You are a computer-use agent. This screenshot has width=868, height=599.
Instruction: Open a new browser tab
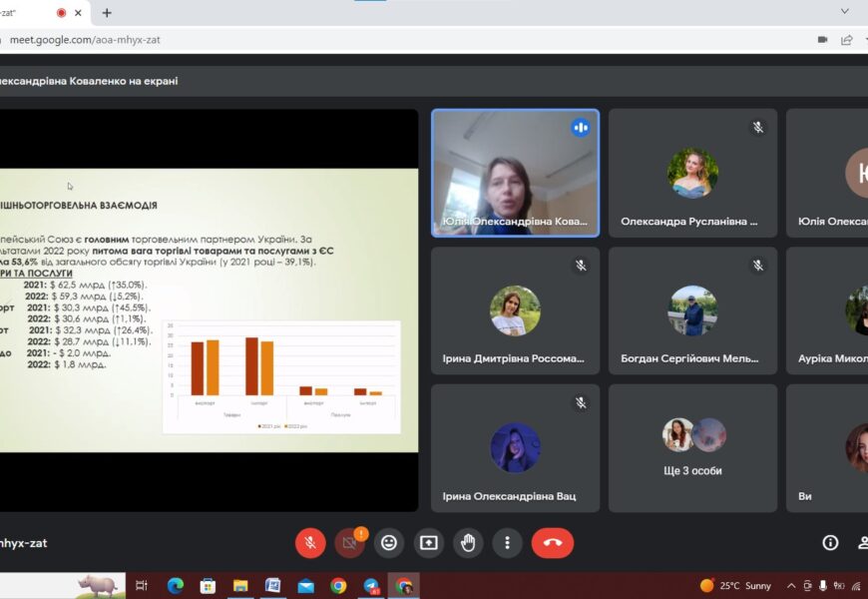coord(107,13)
